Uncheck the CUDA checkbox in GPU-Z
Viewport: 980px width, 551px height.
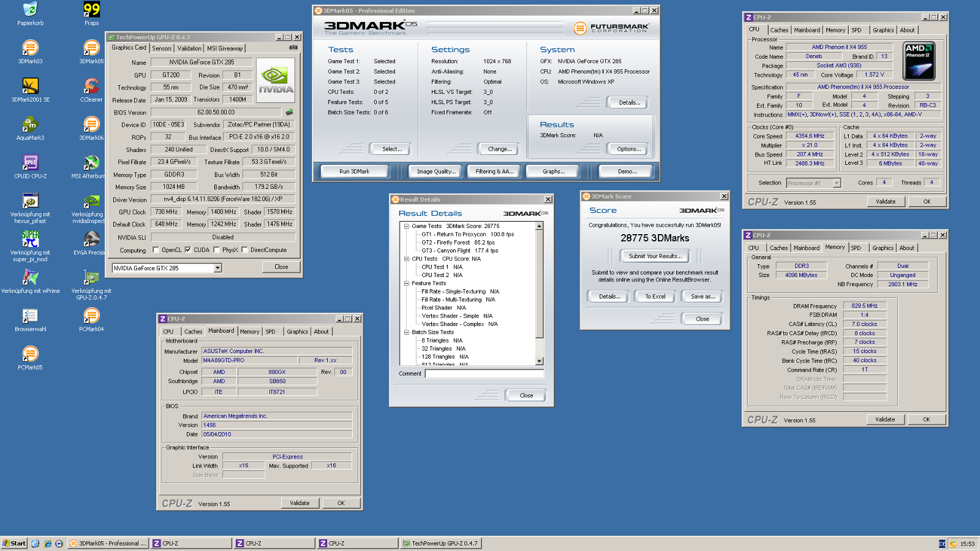pos(187,250)
